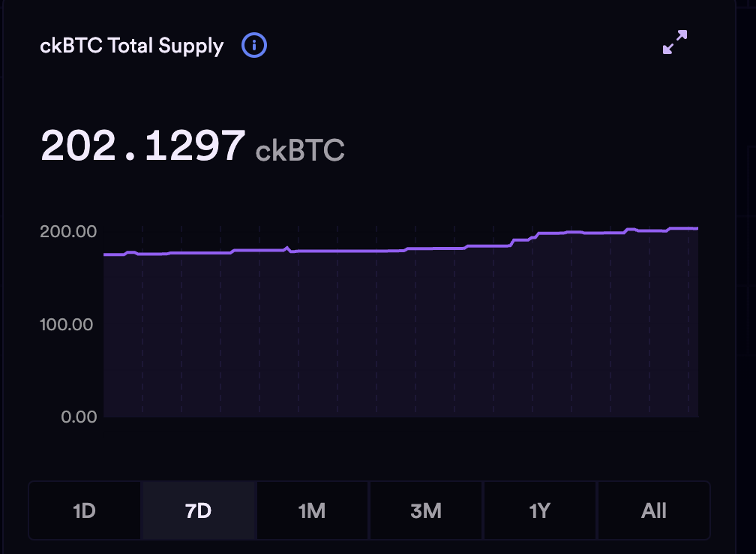This screenshot has height=554, width=756.
Task: Click the ckBTC Total Supply title
Action: click(131, 45)
